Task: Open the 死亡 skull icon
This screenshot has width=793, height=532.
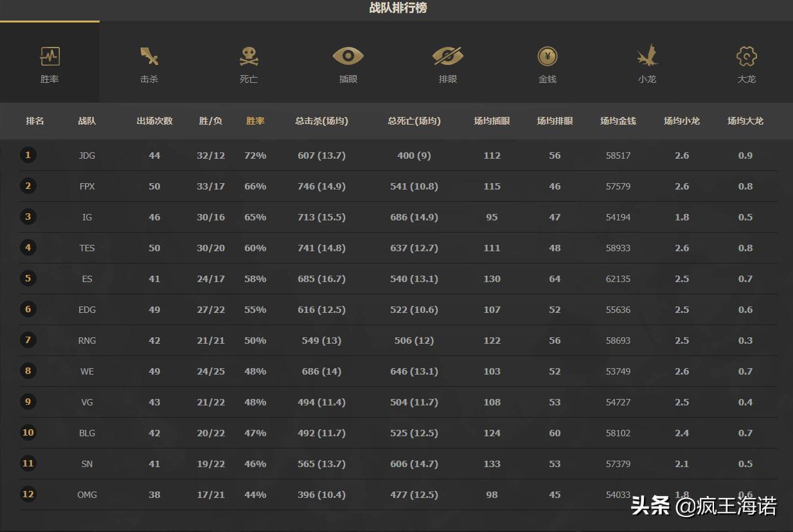Action: (249, 57)
